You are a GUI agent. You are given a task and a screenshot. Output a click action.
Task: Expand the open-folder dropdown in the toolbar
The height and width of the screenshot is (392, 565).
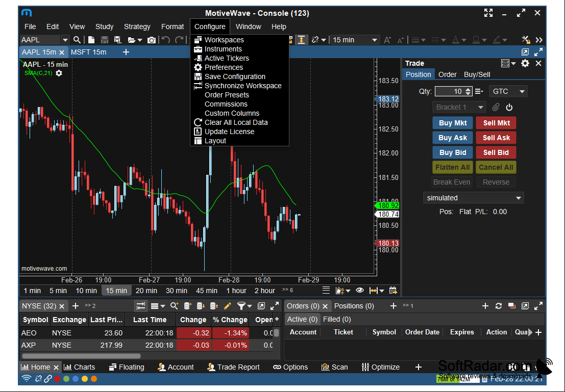coord(140,40)
